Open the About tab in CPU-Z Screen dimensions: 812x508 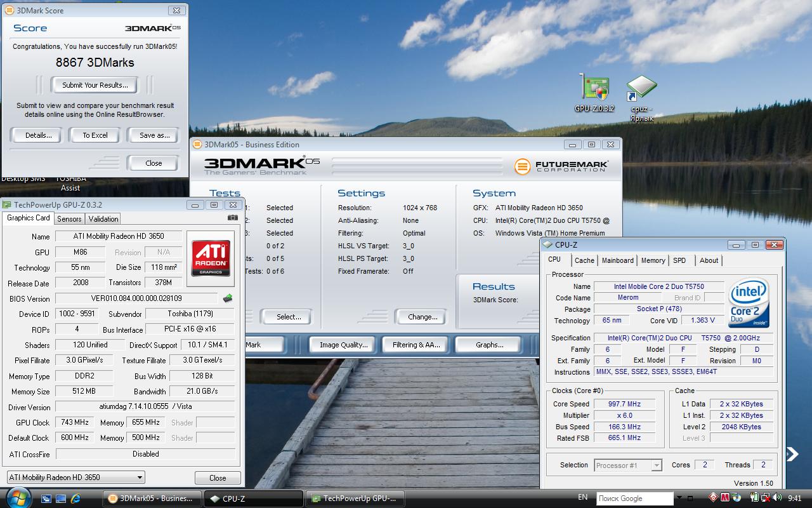click(709, 260)
